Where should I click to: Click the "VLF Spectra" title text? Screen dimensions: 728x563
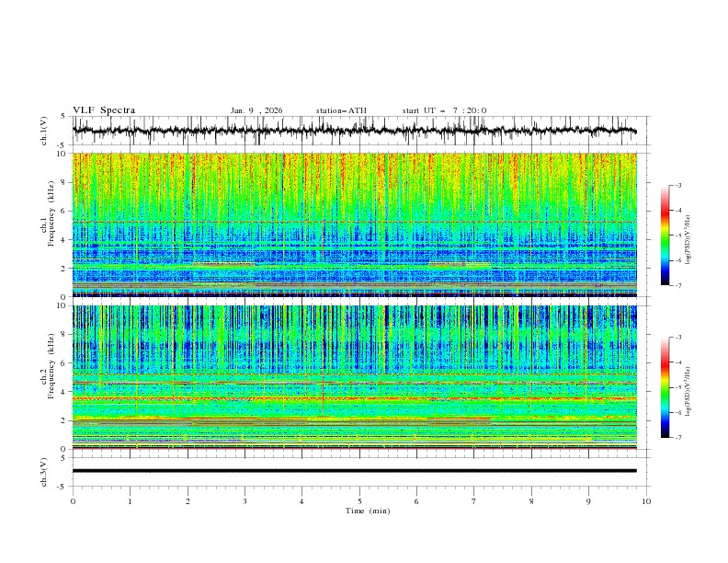click(x=104, y=110)
